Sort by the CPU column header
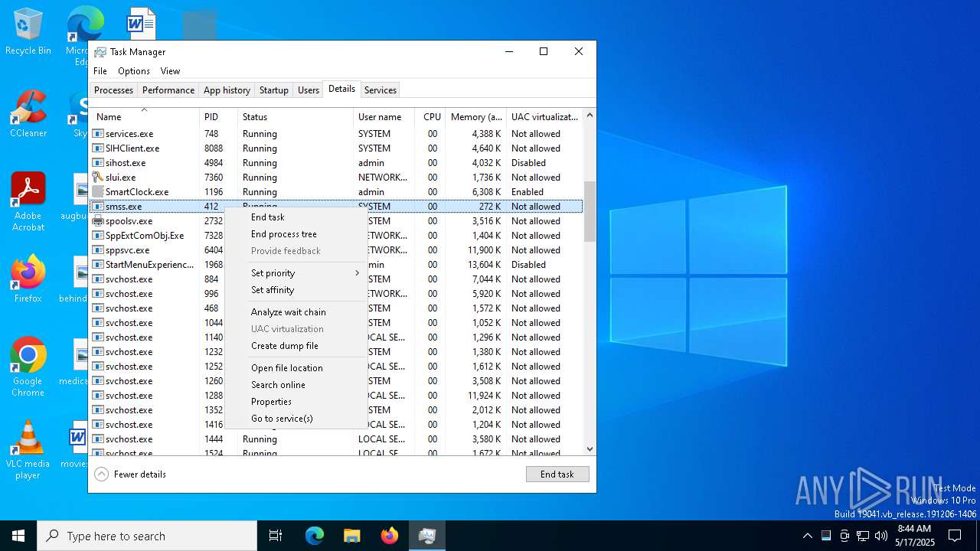Image resolution: width=980 pixels, height=551 pixels. click(431, 117)
